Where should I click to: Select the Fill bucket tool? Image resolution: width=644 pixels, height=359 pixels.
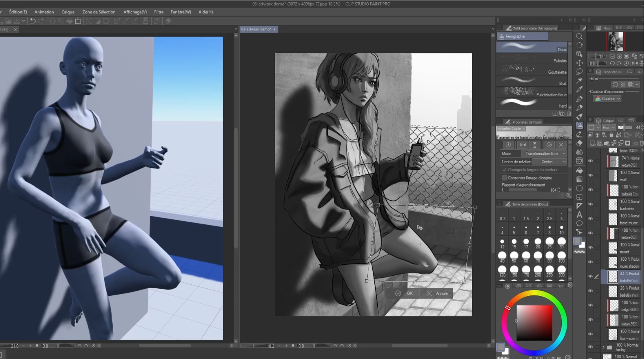pos(579,171)
